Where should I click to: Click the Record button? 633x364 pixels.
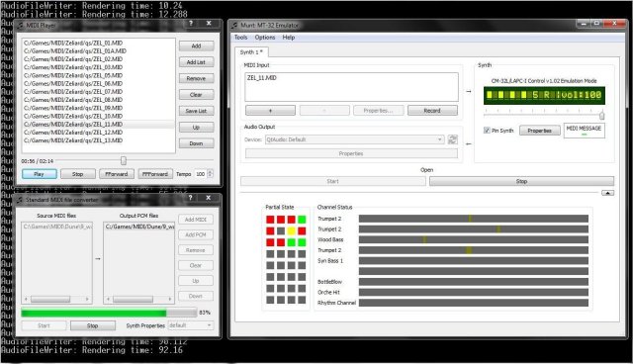click(432, 111)
